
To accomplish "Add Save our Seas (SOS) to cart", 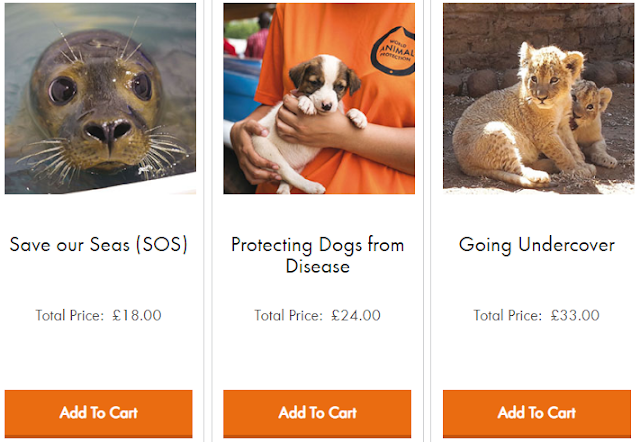I will 98,412.
